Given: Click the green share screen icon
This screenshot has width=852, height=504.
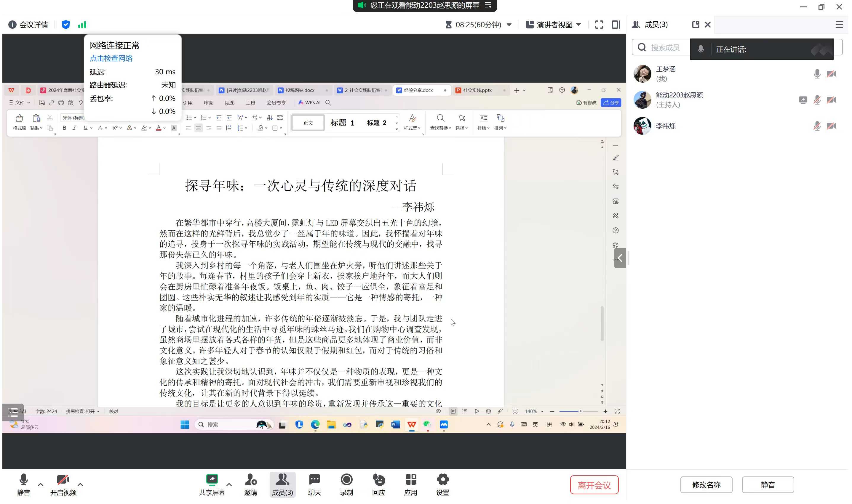Looking at the screenshot, I should coord(212,480).
